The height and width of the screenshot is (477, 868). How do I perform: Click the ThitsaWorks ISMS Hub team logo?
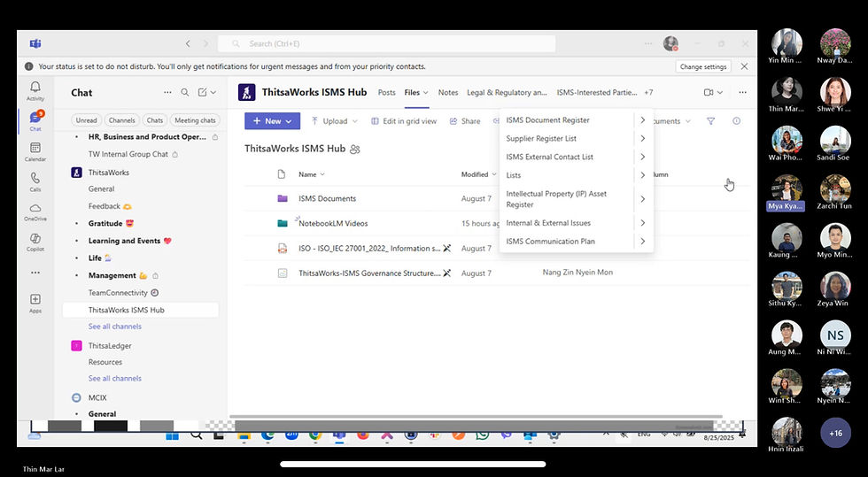247,92
